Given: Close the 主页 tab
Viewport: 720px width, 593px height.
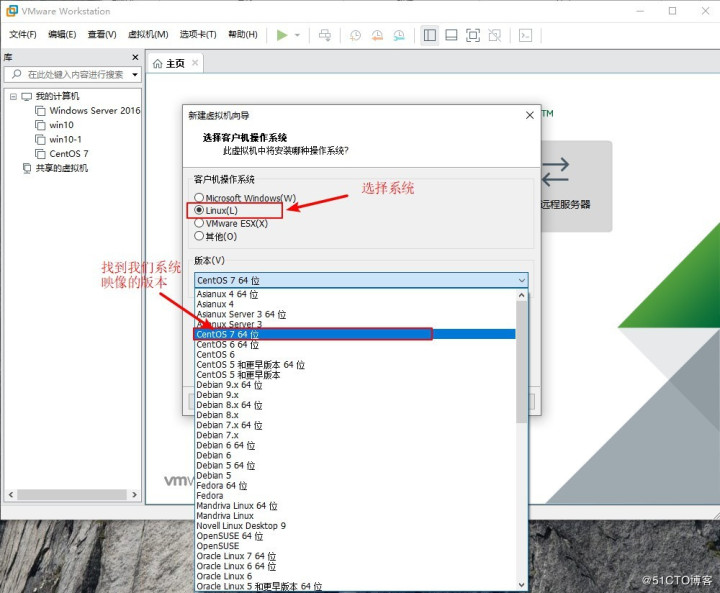Looking at the screenshot, I should 195,62.
